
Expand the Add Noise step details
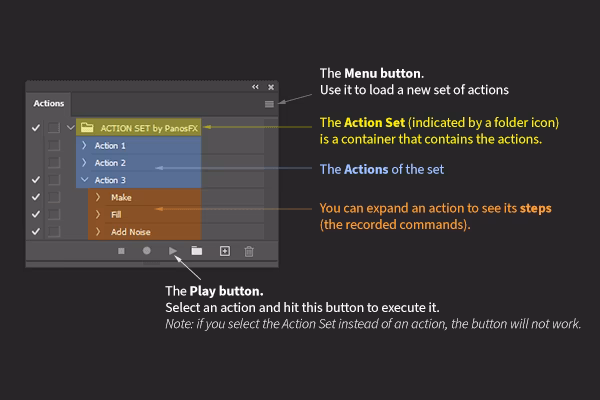tap(98, 231)
